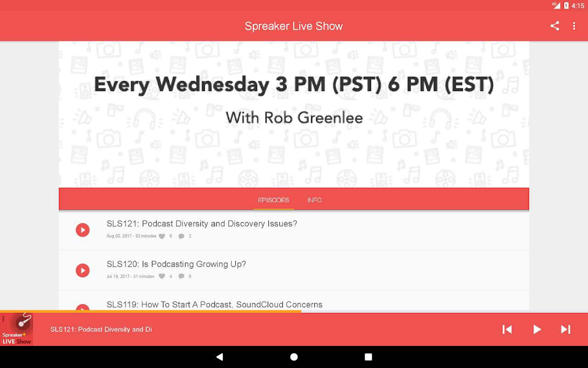This screenshot has width=588, height=368.
Task: Tap the Jul 19, 2017 - 31 minutes text
Action: 130,276
